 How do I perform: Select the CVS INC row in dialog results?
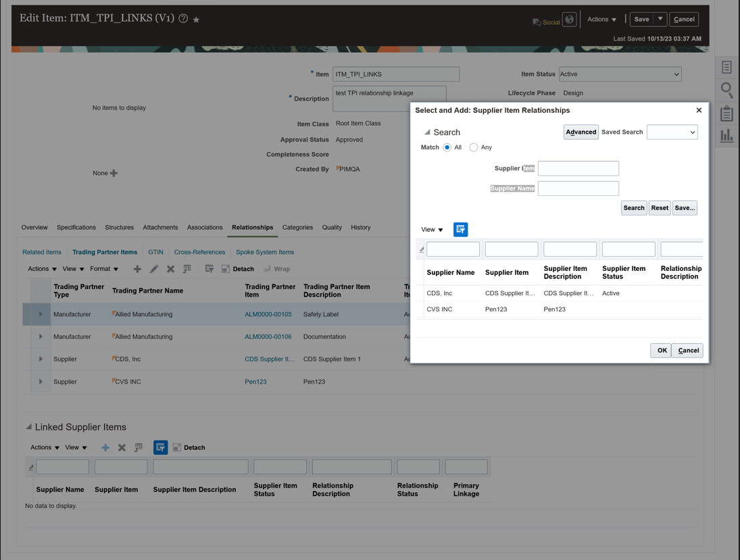pos(560,309)
